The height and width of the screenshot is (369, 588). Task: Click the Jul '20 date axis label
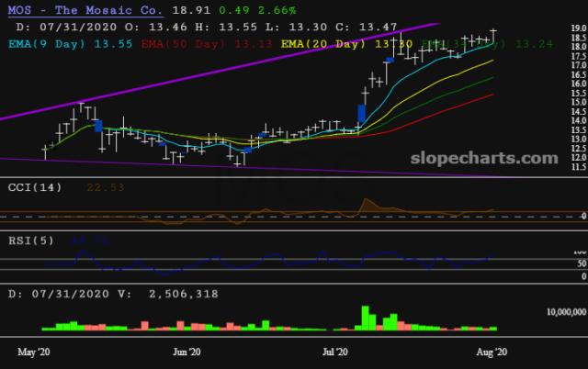pyautogui.click(x=334, y=352)
